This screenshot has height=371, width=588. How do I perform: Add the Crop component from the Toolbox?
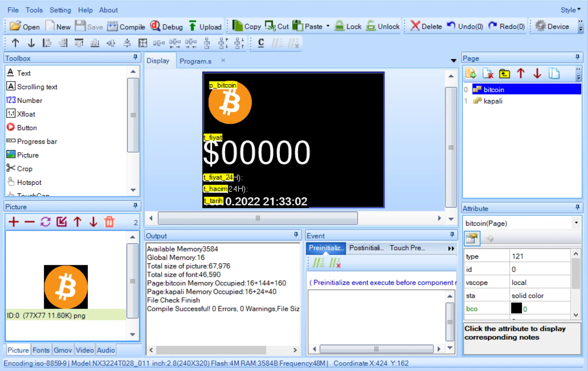20,168
